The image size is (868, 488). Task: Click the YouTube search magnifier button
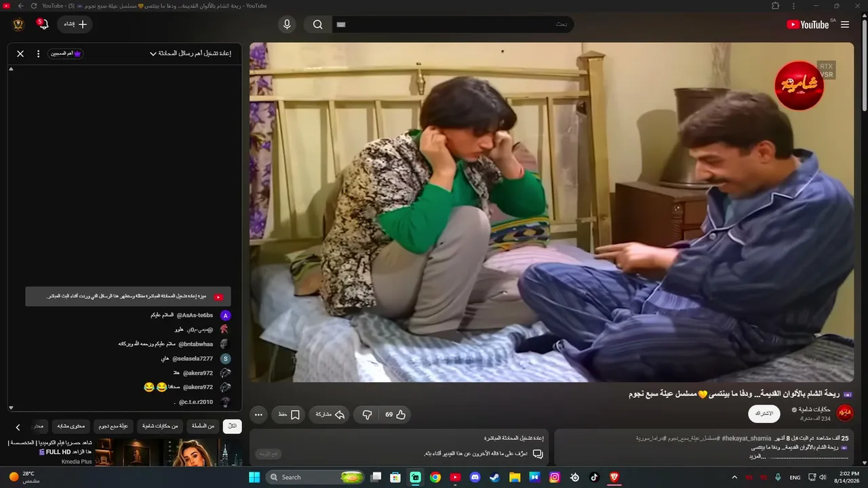coord(317,24)
